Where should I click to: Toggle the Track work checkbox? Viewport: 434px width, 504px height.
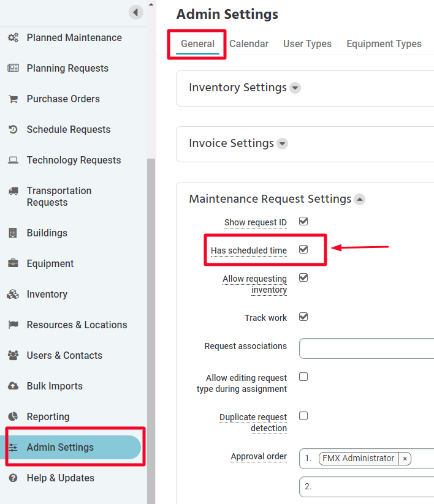pos(303,317)
